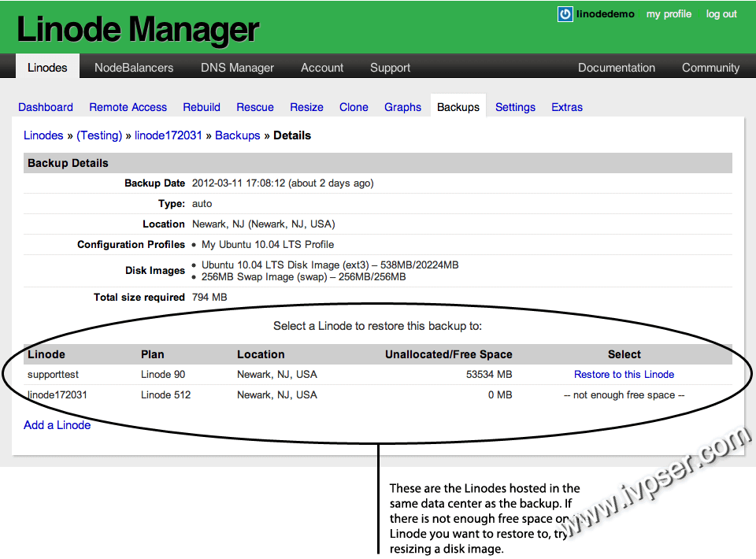This screenshot has height=559, width=756.
Task: Click the Select column header
Action: click(x=624, y=354)
